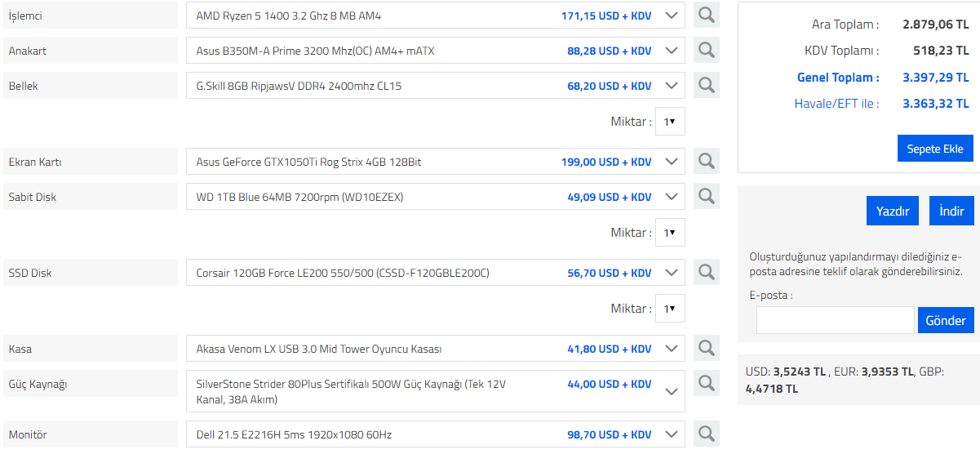Open the Dell 21.5 E2216H monitor dropdown

tap(436, 434)
